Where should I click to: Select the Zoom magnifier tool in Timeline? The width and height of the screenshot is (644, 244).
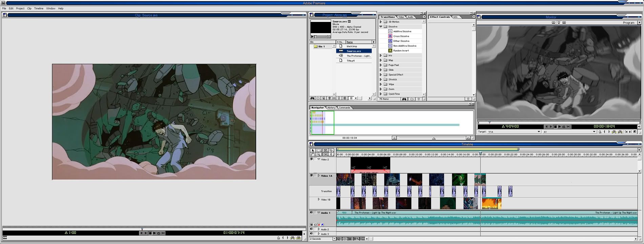[319, 154]
